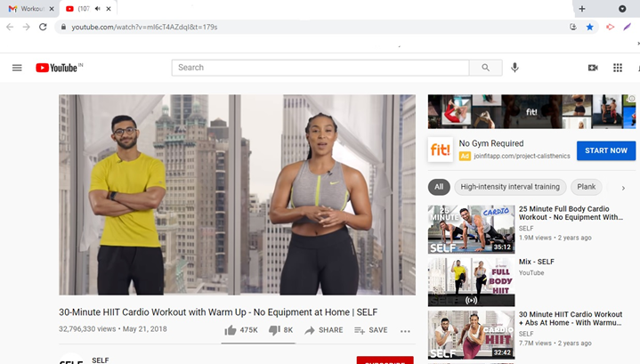
Task: View site security lock info
Action: (x=63, y=27)
